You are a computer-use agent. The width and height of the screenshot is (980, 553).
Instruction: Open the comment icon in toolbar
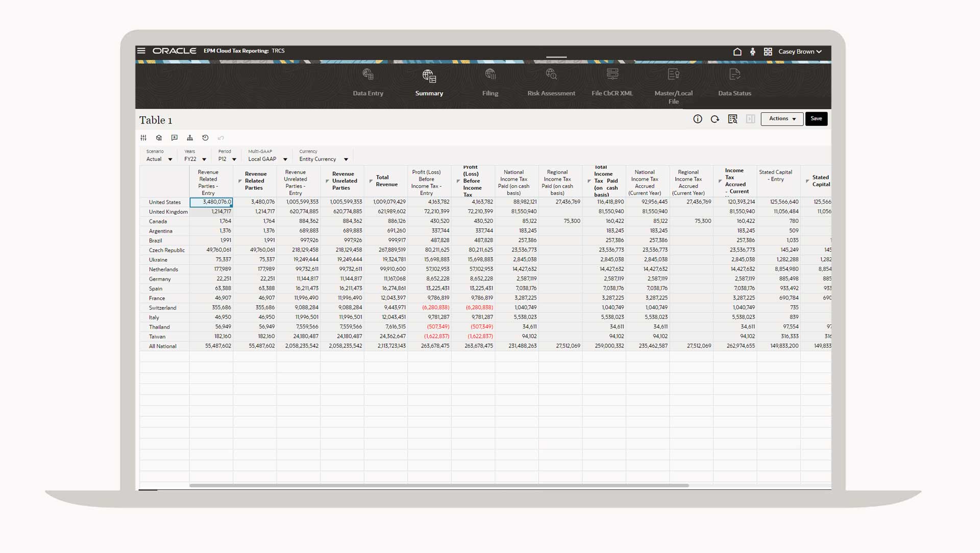point(175,138)
